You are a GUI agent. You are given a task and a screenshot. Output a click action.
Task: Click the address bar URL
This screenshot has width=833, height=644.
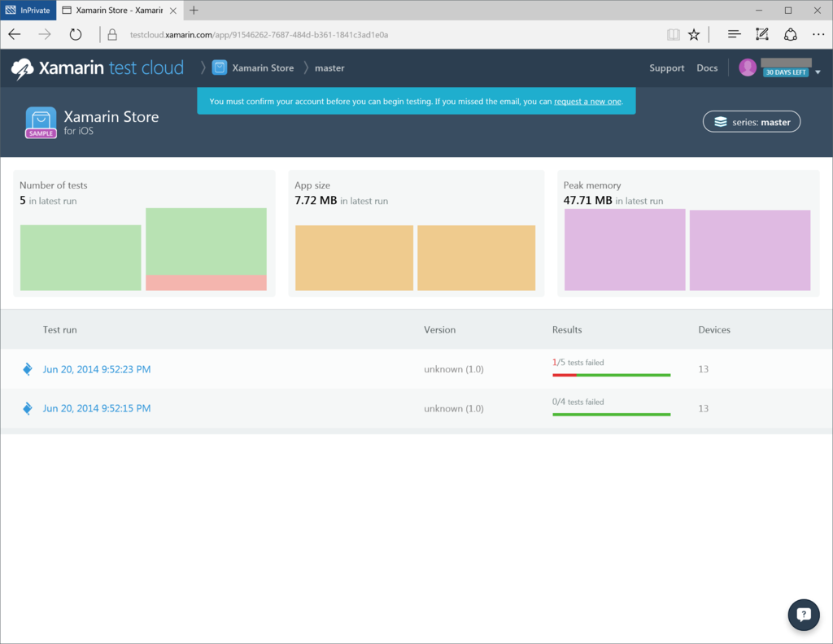259,34
